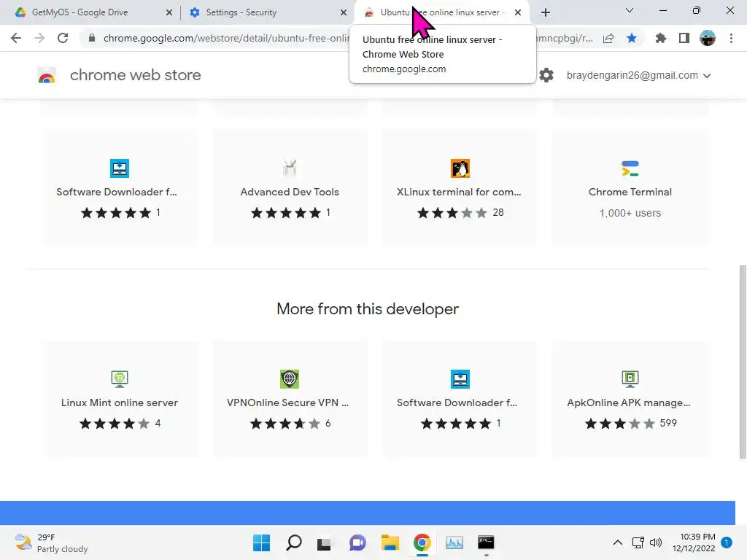Open the terminal app on the taskbar
Screen dimensions: 747x560
[x=486, y=542]
